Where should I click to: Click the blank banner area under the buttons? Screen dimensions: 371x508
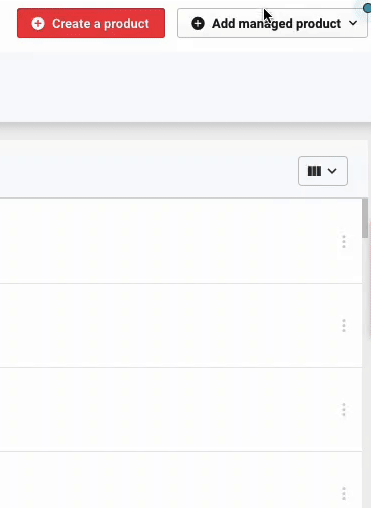185,87
